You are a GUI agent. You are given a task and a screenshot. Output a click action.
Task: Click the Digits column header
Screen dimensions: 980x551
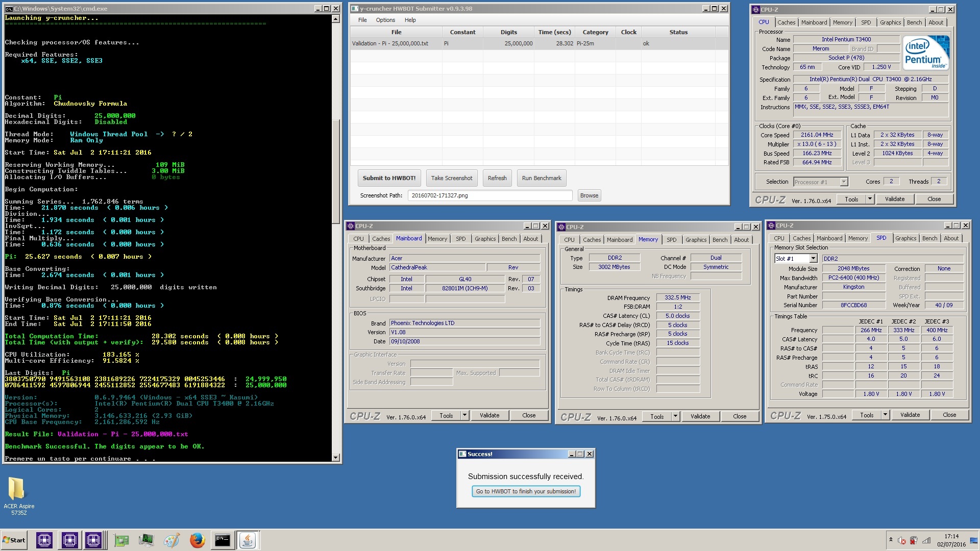click(x=508, y=32)
